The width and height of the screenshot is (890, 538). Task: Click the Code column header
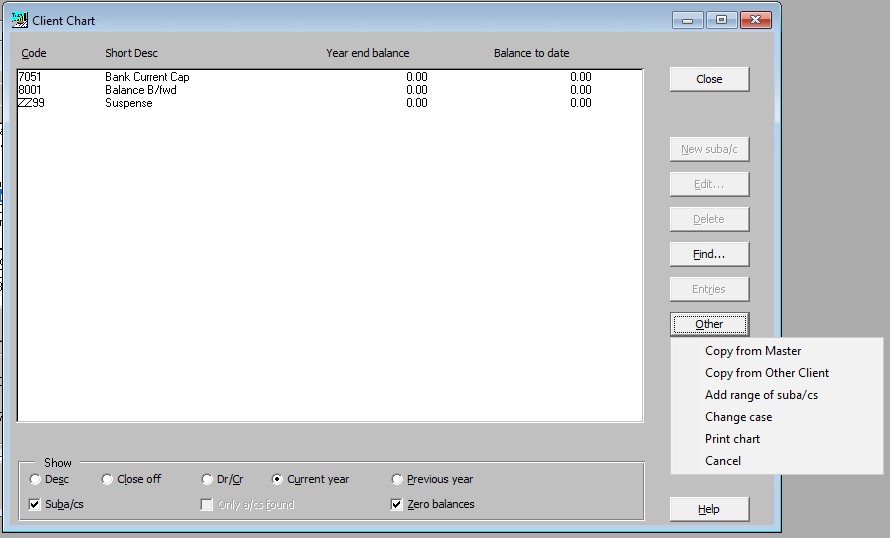[x=33, y=53]
